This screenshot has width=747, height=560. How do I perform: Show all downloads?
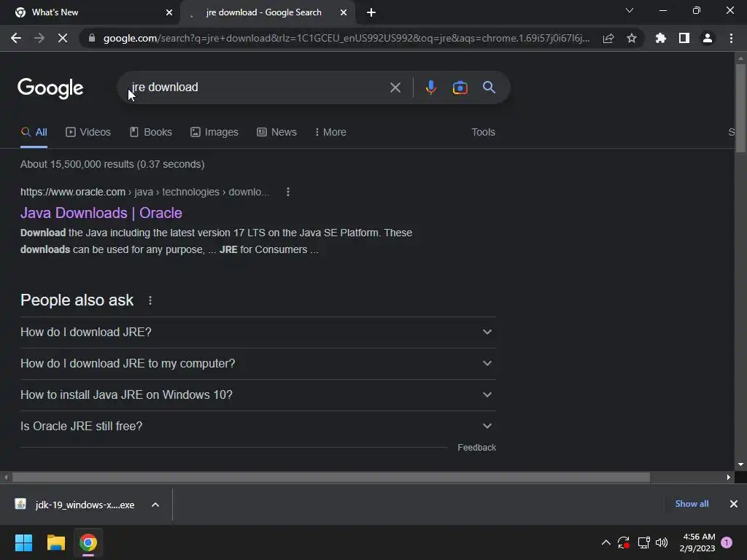click(x=692, y=504)
